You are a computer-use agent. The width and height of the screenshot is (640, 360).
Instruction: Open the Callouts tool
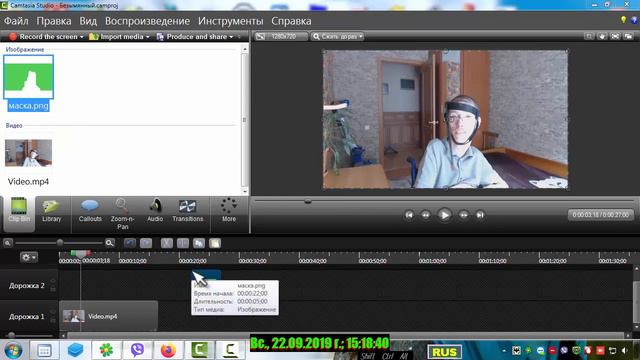point(90,211)
